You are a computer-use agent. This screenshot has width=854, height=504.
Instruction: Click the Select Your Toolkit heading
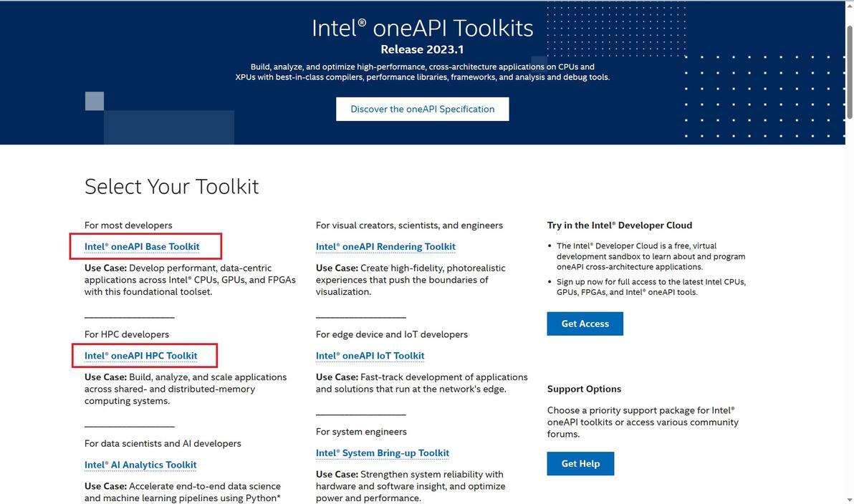[x=171, y=187]
